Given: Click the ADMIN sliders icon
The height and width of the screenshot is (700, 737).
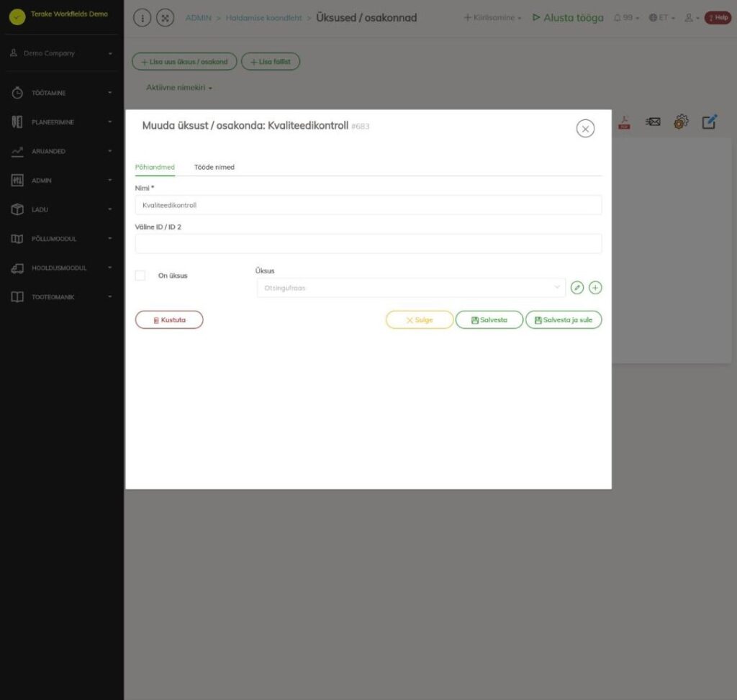Looking at the screenshot, I should point(17,181).
